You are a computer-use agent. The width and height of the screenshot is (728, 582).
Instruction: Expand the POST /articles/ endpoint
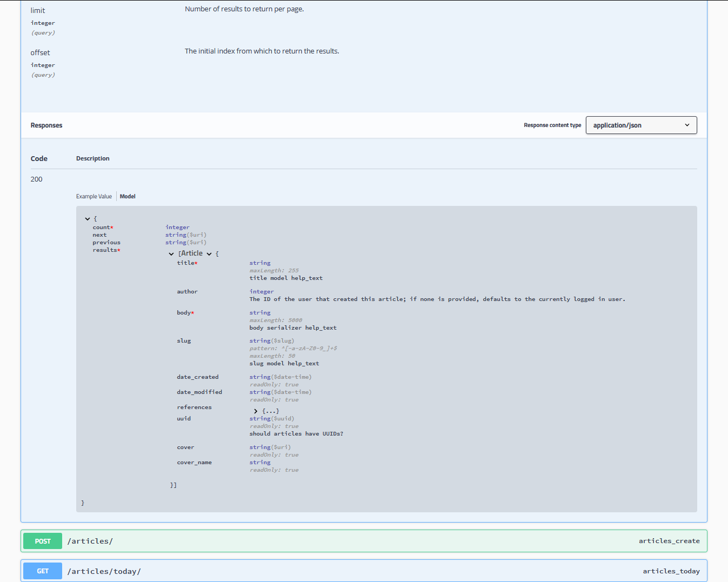coord(90,540)
